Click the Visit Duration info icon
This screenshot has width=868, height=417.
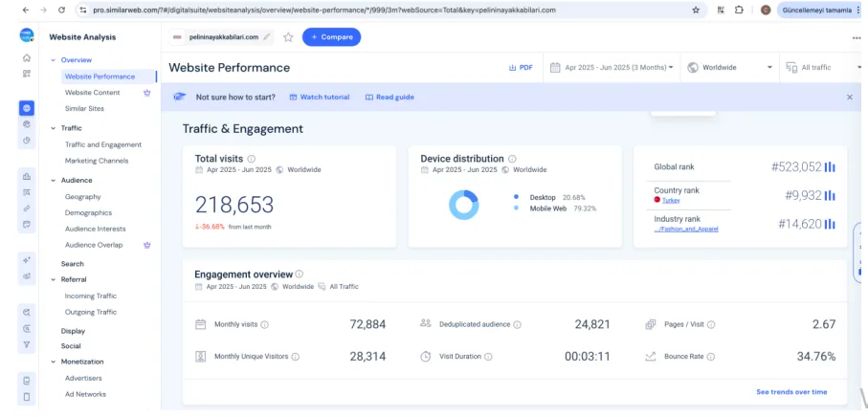click(488, 357)
